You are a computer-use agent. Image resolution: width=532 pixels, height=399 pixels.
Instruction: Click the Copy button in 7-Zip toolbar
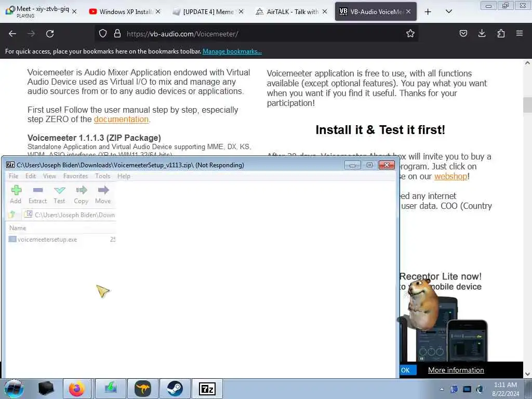[x=81, y=194]
